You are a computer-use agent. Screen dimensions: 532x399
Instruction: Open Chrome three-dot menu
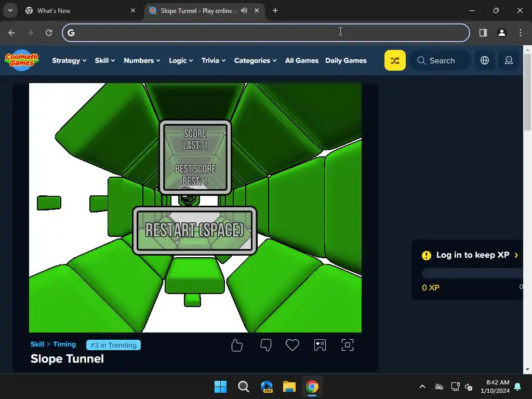pyautogui.click(x=521, y=33)
